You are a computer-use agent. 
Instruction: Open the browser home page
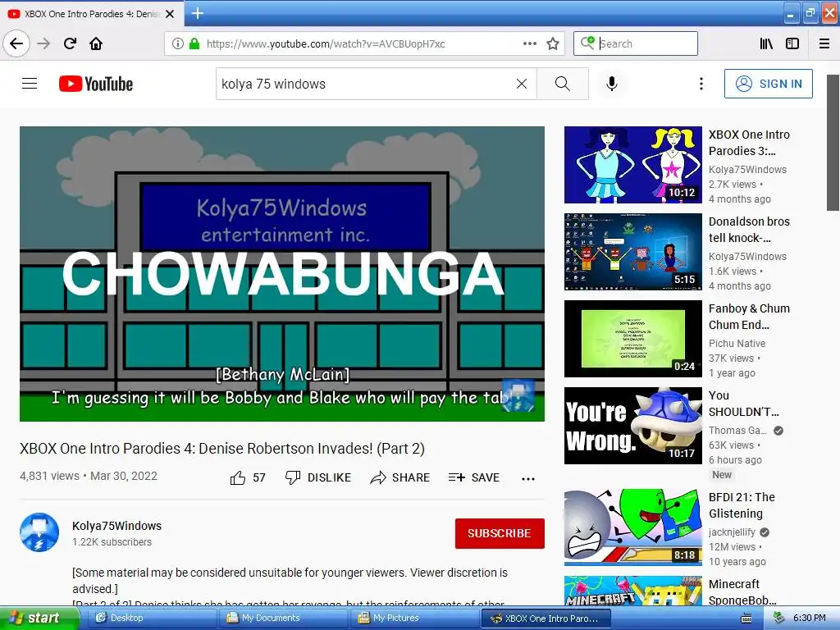[96, 43]
